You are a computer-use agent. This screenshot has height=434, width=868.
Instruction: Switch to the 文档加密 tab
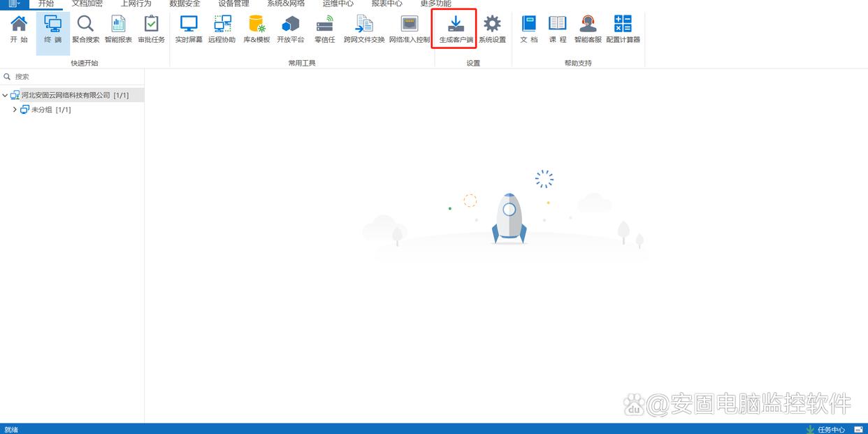click(87, 3)
